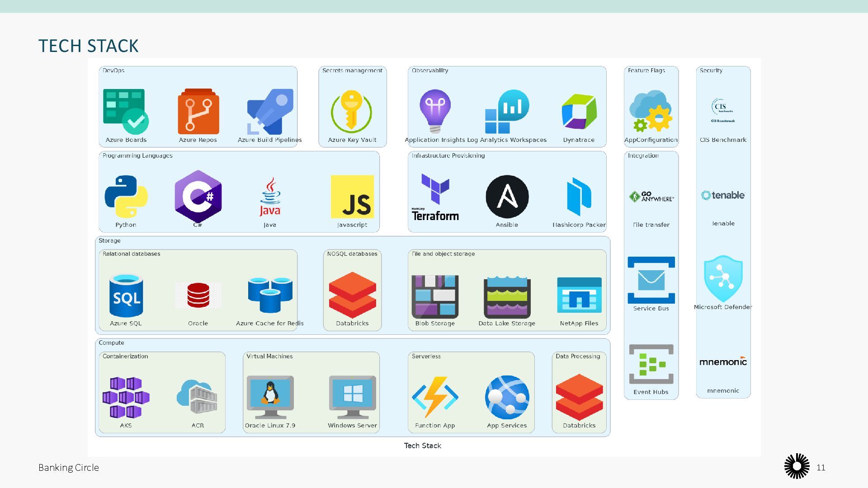Select the C# hexagon icon

198,197
